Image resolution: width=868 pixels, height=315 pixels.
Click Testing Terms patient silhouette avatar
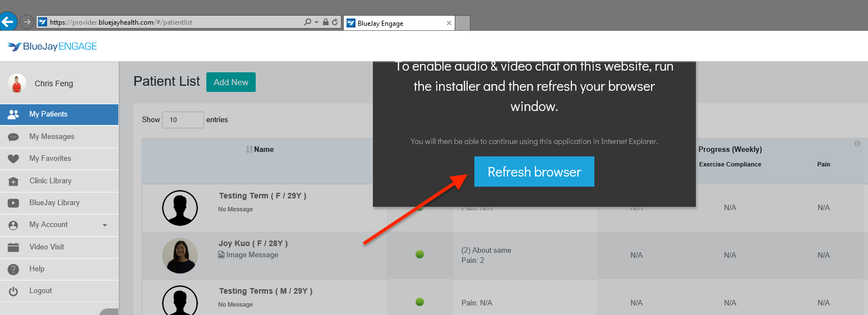180,300
